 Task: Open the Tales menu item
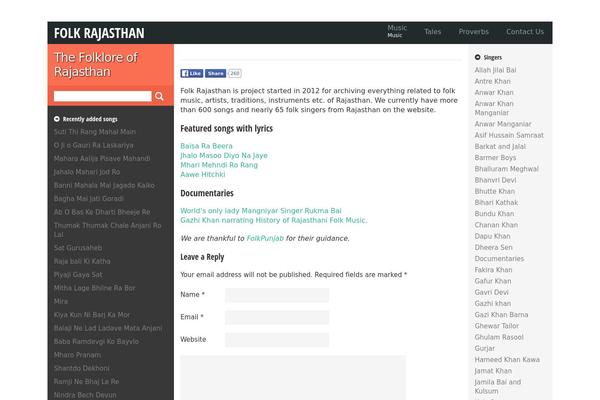click(x=432, y=32)
